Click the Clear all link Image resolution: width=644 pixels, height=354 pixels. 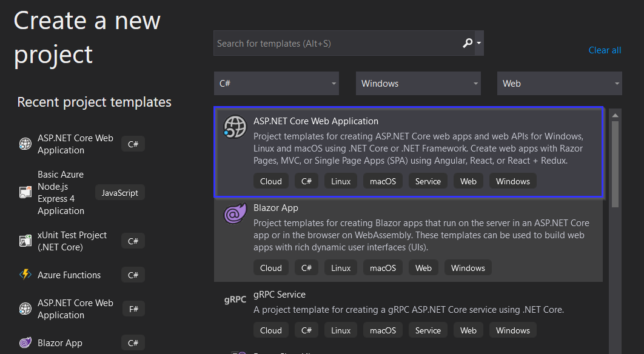pyautogui.click(x=605, y=50)
